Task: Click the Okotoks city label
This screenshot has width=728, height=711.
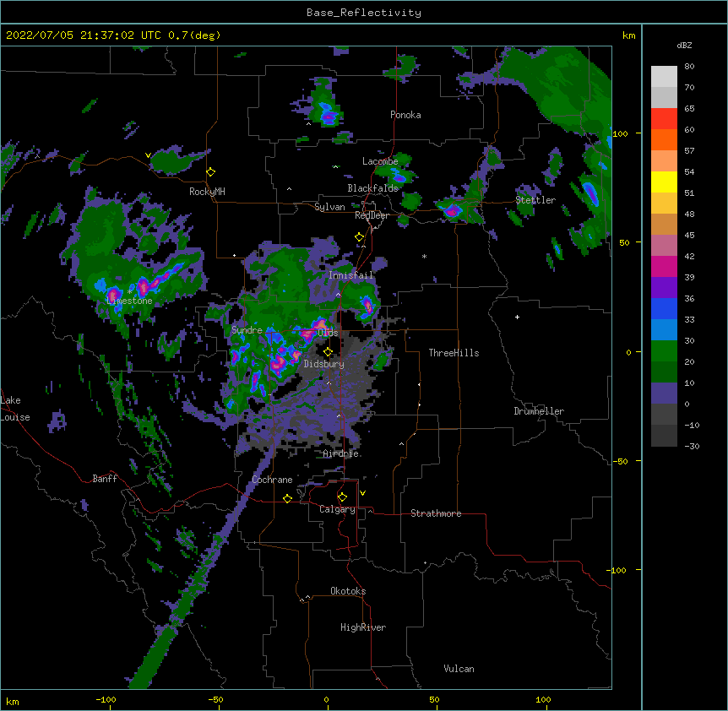Action: [x=348, y=591]
